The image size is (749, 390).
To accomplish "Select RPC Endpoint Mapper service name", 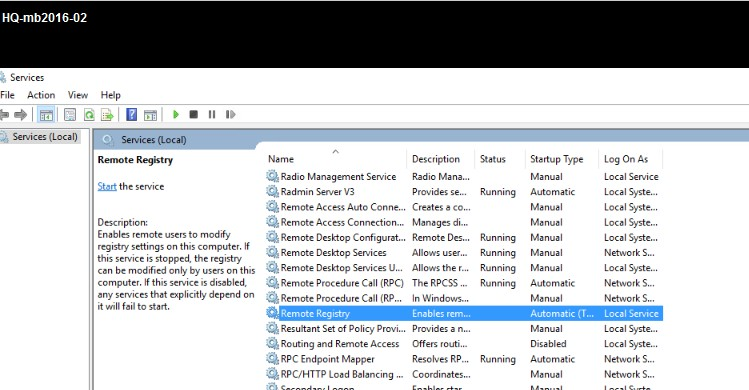I will point(328,359).
